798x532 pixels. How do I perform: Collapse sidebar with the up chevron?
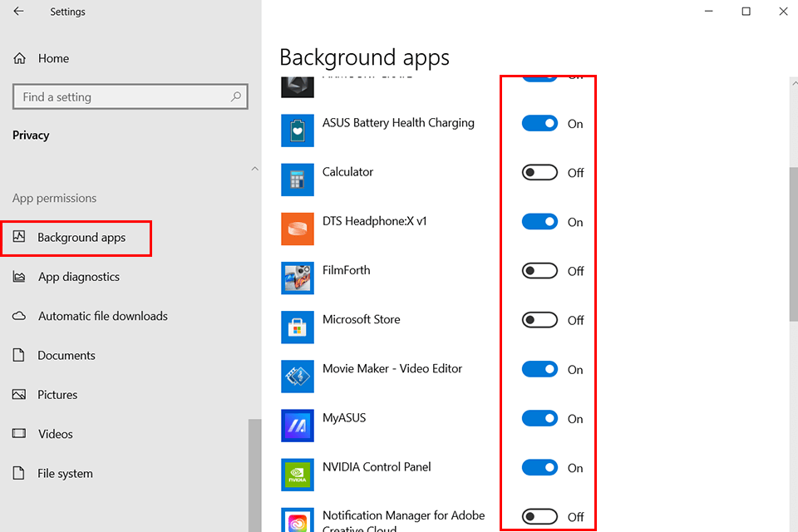254,169
